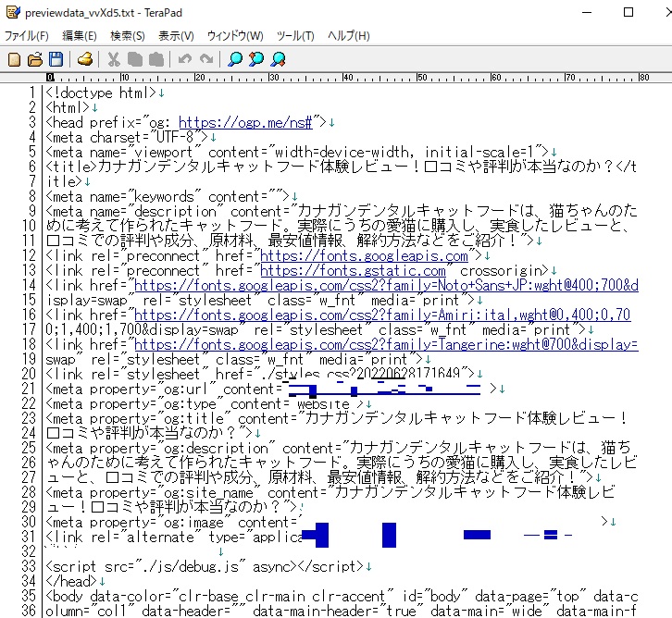Open the 編集(E) menu

[80, 36]
